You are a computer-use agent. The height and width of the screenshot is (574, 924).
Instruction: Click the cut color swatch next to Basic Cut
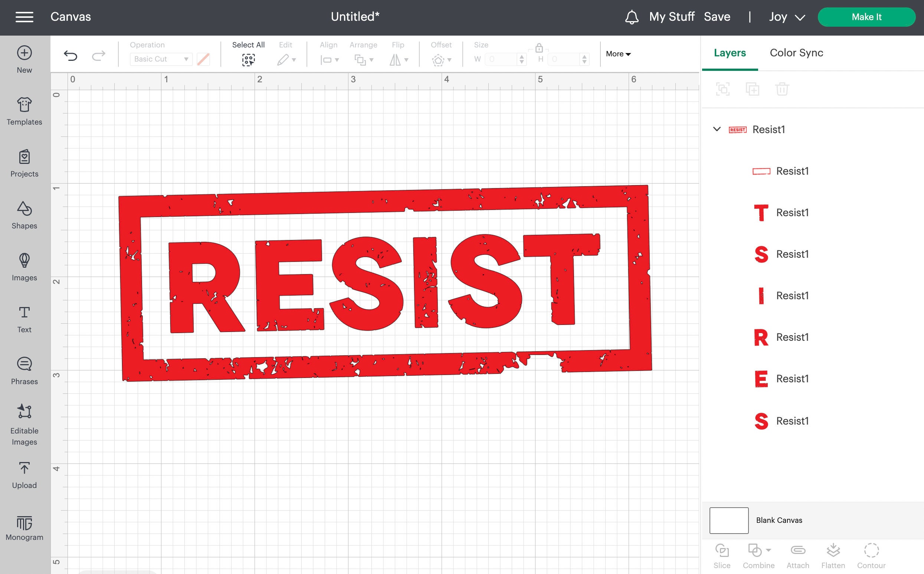click(x=203, y=59)
